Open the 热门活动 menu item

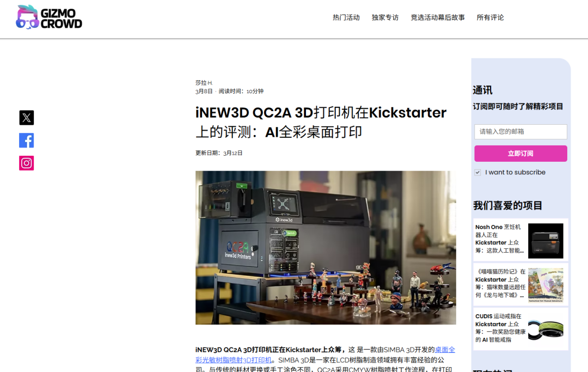tap(346, 17)
